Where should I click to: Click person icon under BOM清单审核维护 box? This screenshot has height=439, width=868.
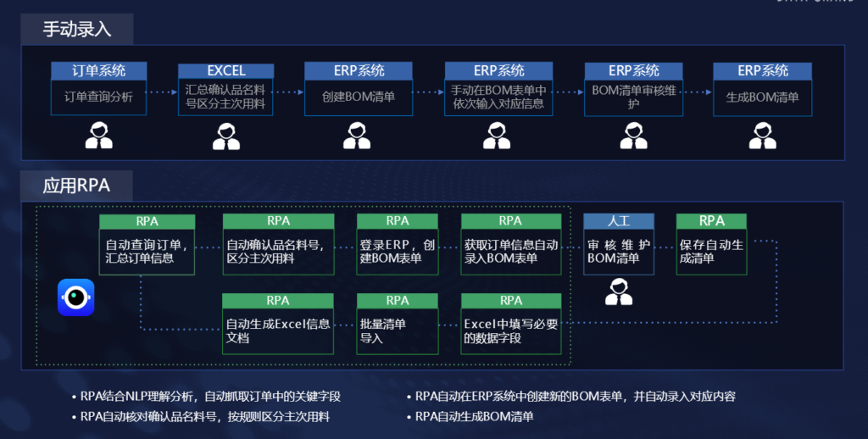[633, 136]
